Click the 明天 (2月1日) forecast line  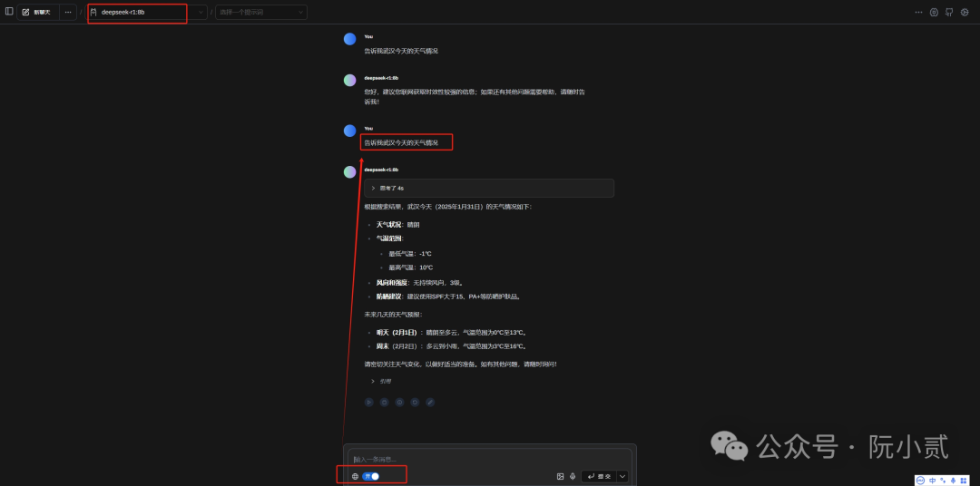pyautogui.click(x=451, y=333)
